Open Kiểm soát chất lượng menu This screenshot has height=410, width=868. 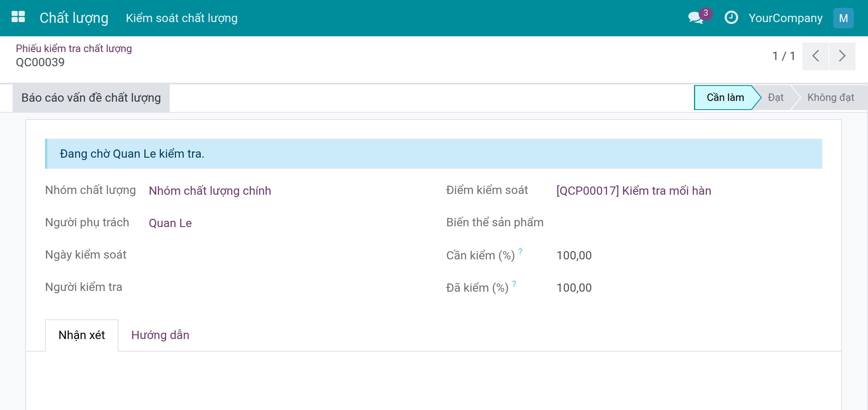181,18
